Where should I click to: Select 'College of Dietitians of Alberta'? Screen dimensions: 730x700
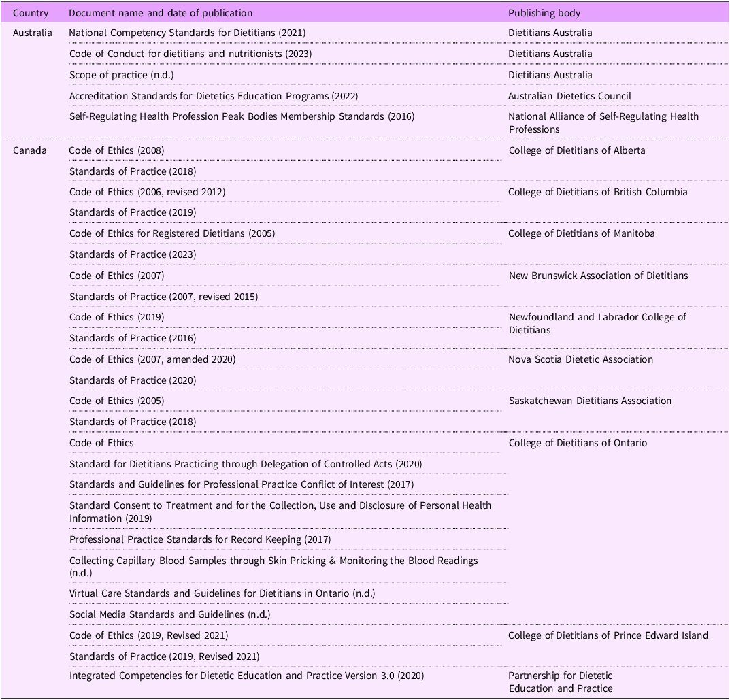click(x=577, y=150)
